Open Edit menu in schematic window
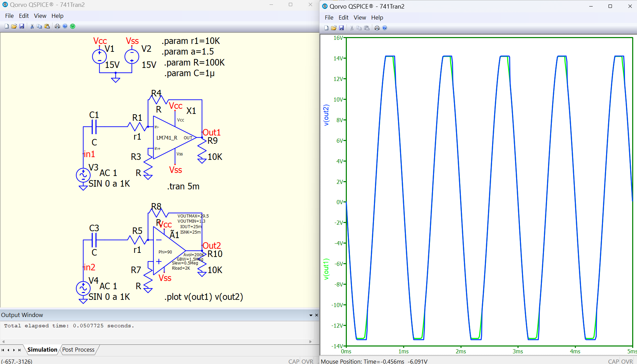The image size is (637, 364). click(x=24, y=16)
